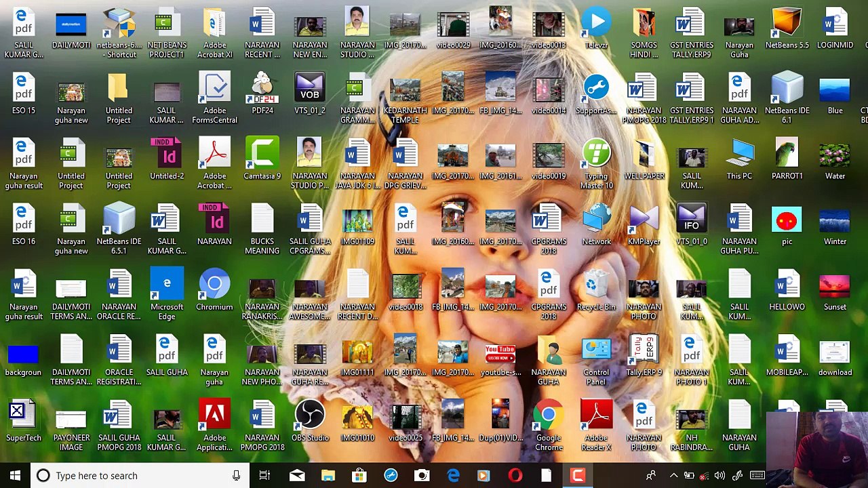Launch Opera from the taskbar
This screenshot has width=868, height=488.
coord(515,476)
